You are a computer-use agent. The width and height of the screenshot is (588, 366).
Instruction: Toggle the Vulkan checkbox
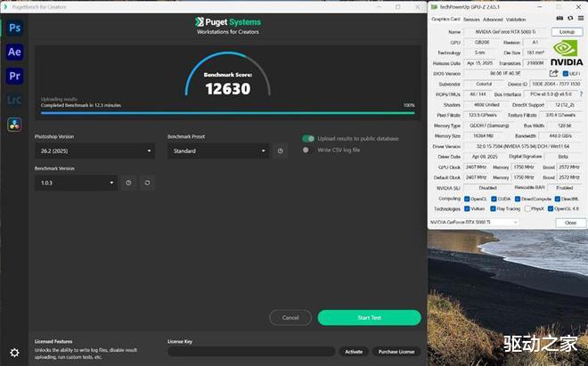tap(467, 208)
